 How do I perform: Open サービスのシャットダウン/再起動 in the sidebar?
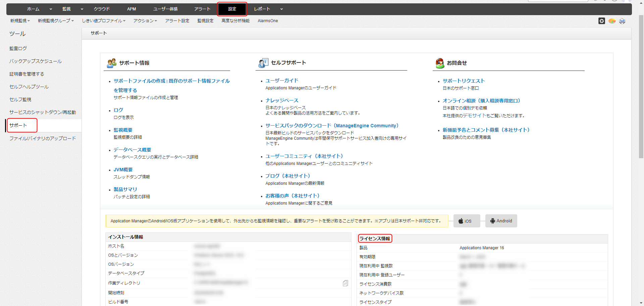[x=43, y=112]
